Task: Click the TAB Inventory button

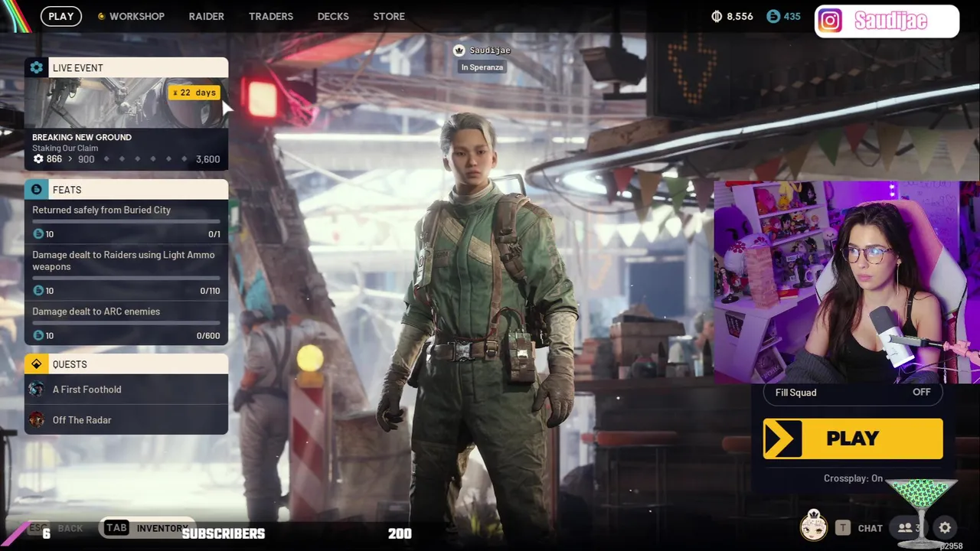Action: point(145,528)
